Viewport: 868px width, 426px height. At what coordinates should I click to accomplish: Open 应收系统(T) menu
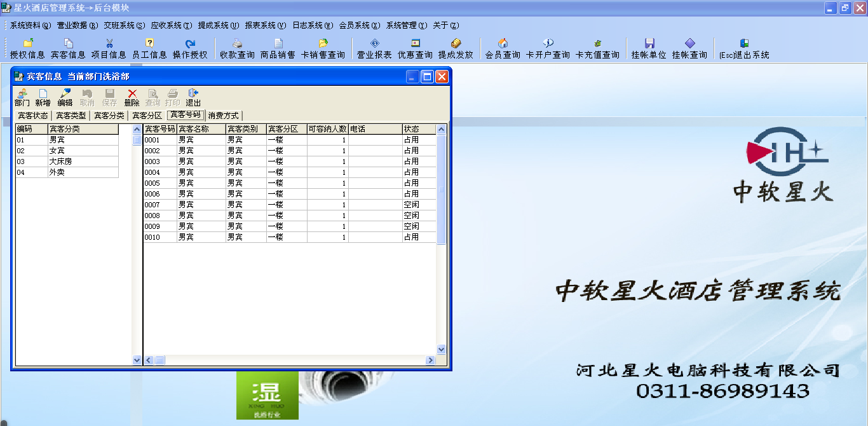pyautogui.click(x=172, y=25)
